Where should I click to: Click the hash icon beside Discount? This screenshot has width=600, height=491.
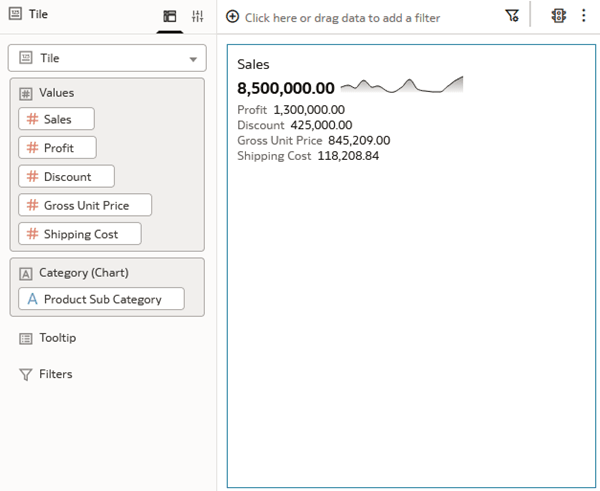(33, 176)
